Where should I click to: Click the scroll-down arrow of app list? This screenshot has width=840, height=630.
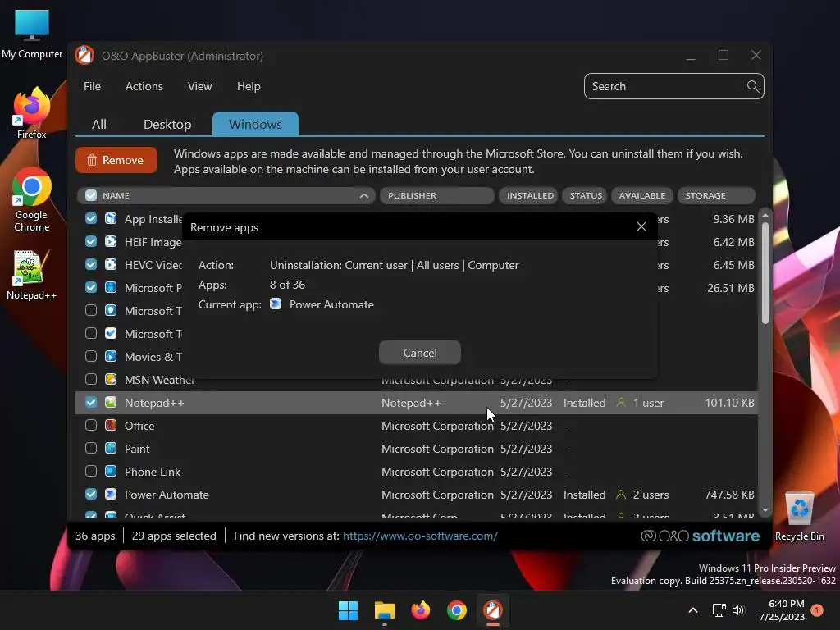(765, 510)
